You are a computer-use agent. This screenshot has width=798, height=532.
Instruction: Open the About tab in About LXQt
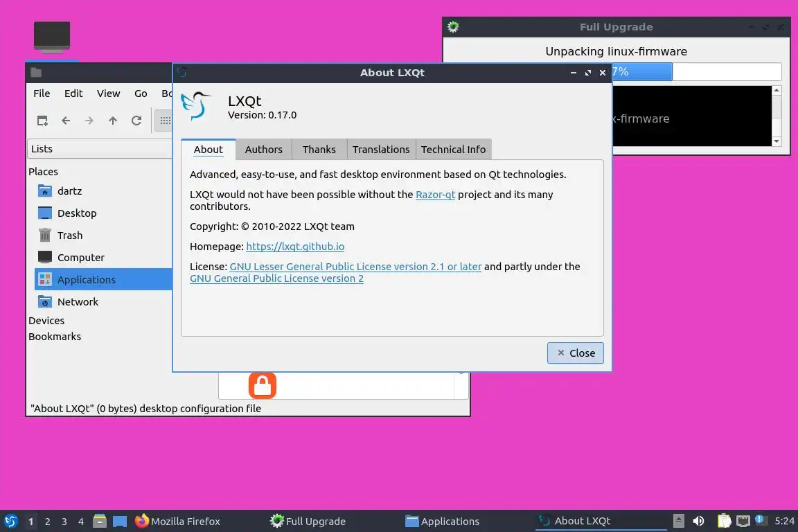208,150
